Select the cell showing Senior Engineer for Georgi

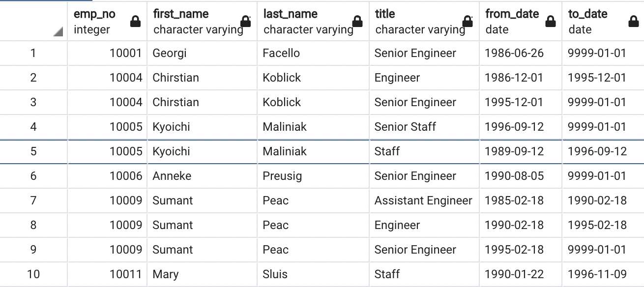pos(415,53)
